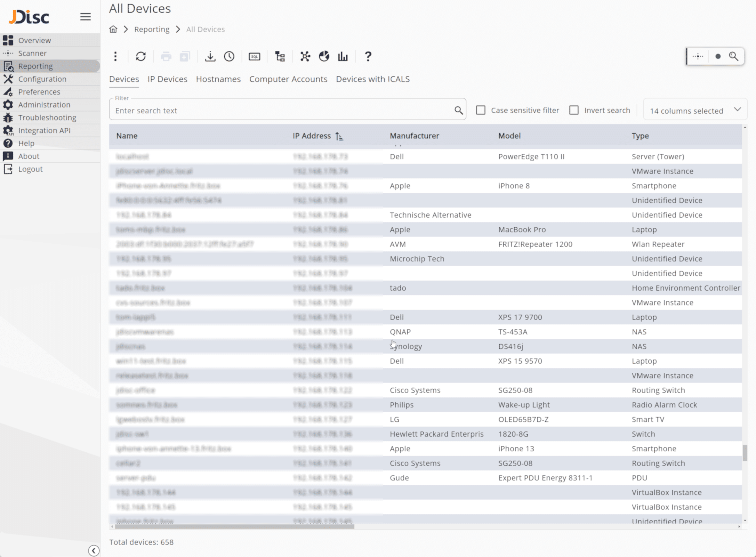Click the question mark help icon

[x=368, y=56]
